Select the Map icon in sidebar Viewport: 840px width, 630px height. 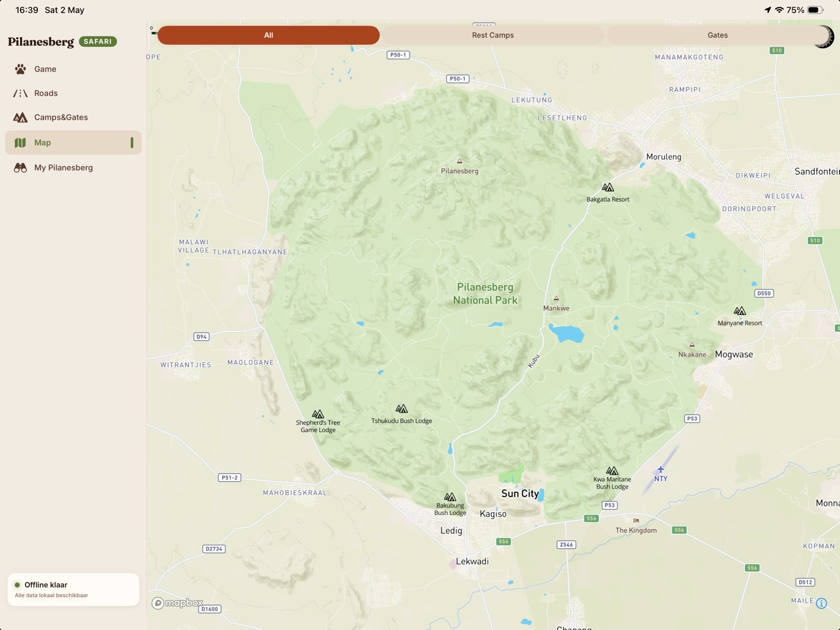coord(20,143)
